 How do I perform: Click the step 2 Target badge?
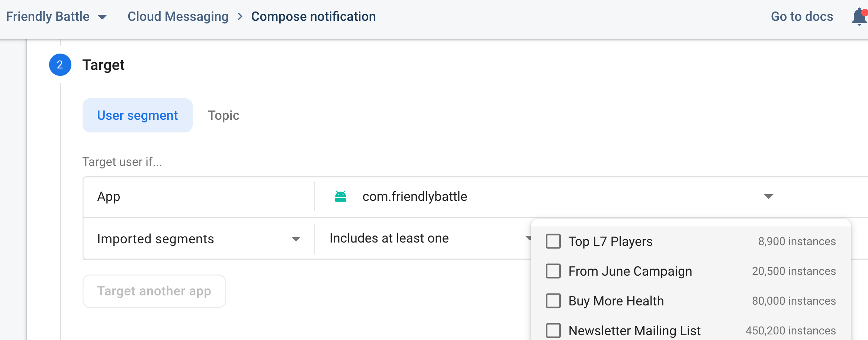click(x=60, y=65)
